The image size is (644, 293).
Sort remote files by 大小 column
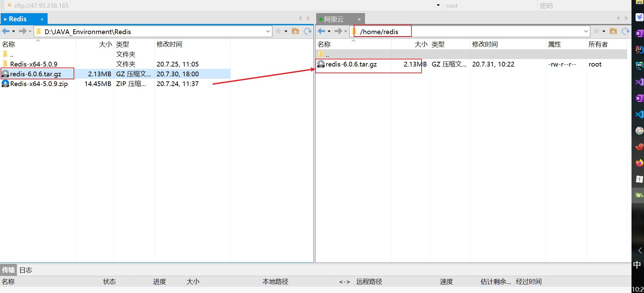click(410, 44)
